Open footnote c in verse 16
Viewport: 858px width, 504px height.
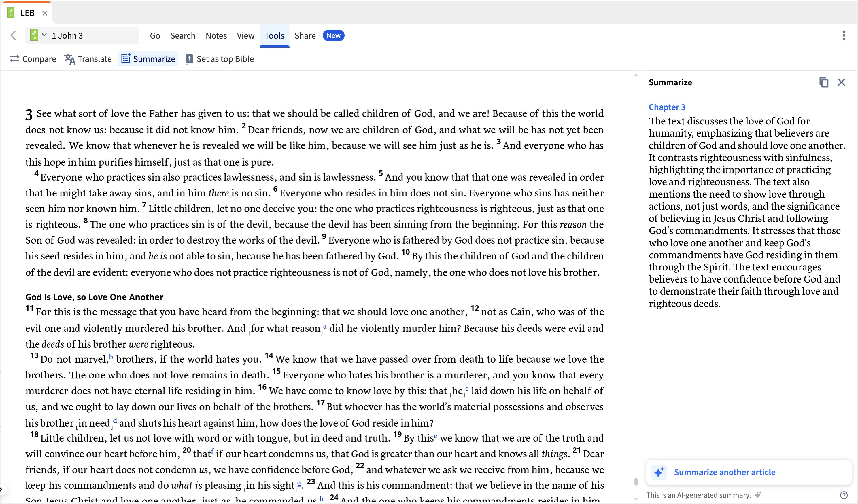click(x=467, y=389)
